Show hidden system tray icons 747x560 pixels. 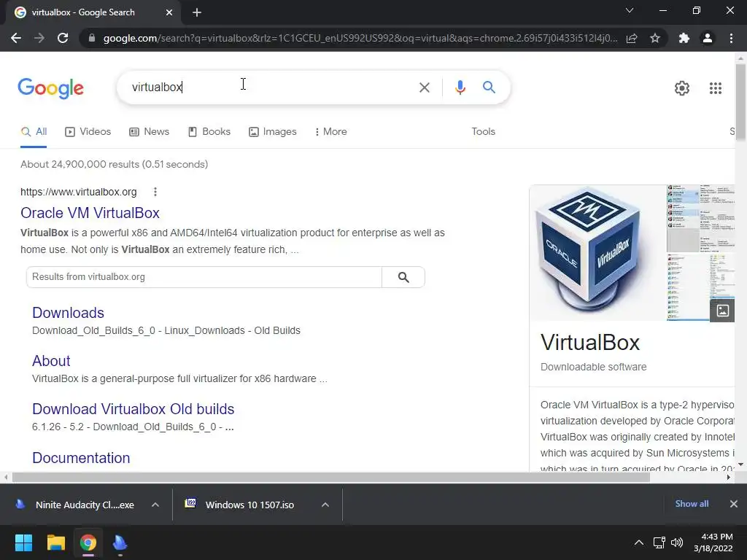pyautogui.click(x=639, y=542)
